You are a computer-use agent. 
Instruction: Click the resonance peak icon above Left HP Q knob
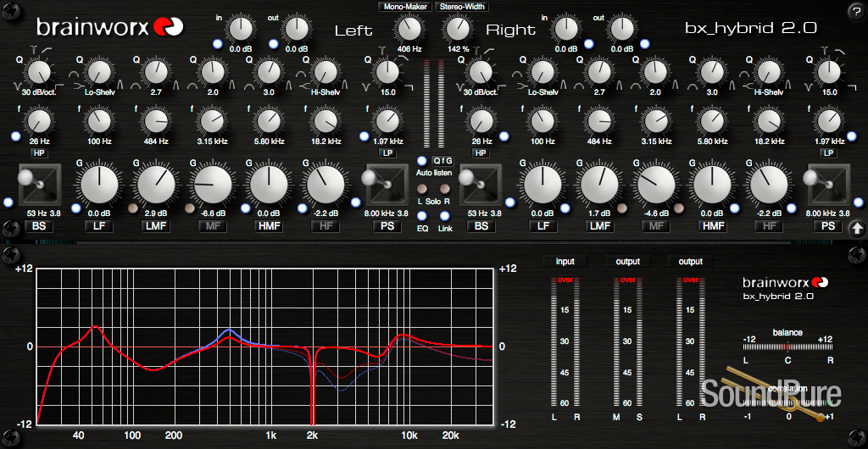tap(33, 52)
